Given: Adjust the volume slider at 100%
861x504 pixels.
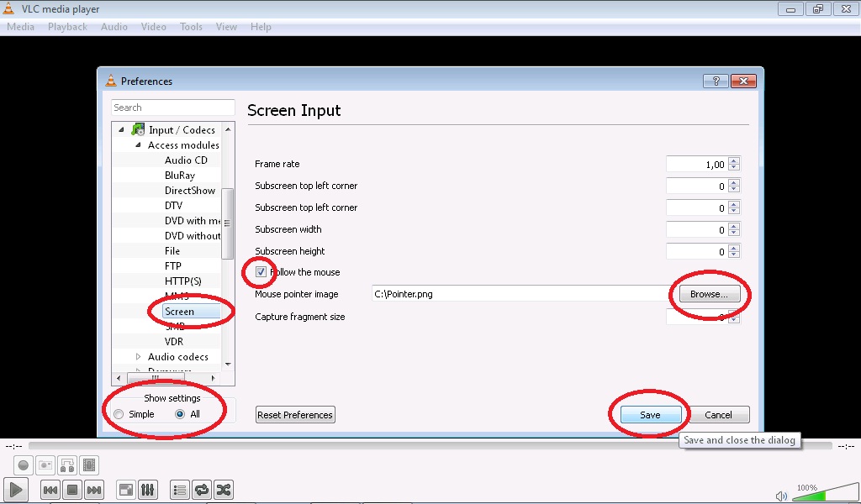Looking at the screenshot, I should (827, 492).
